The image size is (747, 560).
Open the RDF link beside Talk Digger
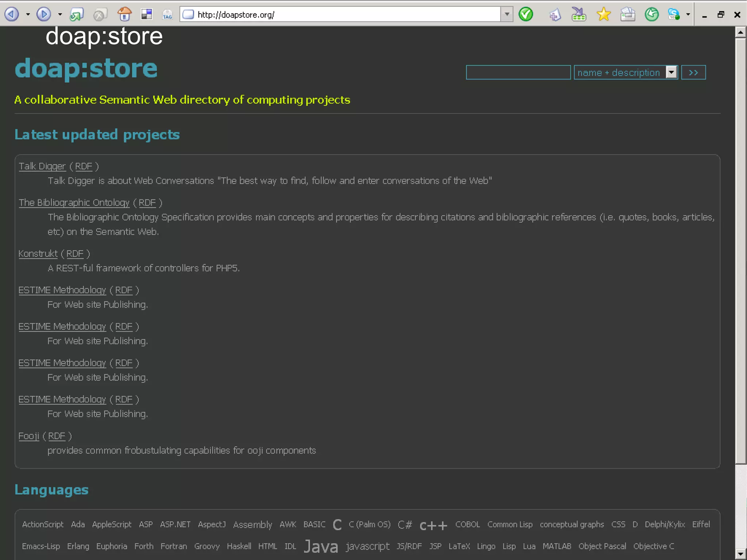pos(84,166)
